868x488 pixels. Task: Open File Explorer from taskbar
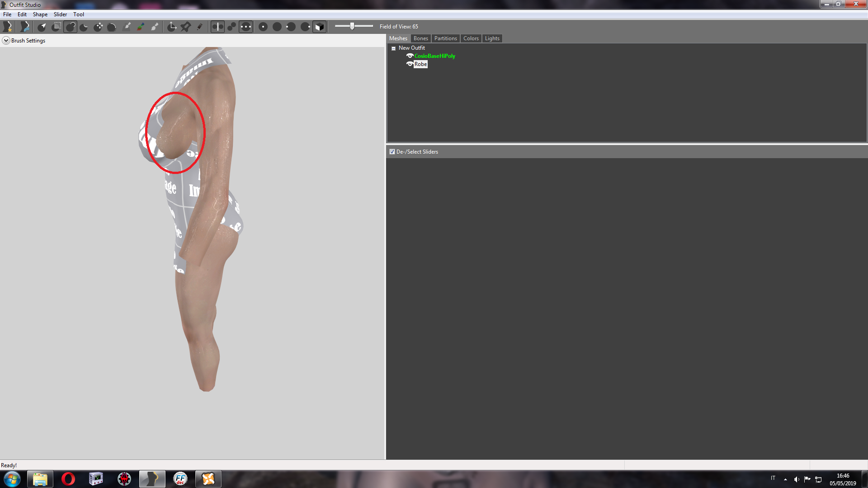[40, 479]
